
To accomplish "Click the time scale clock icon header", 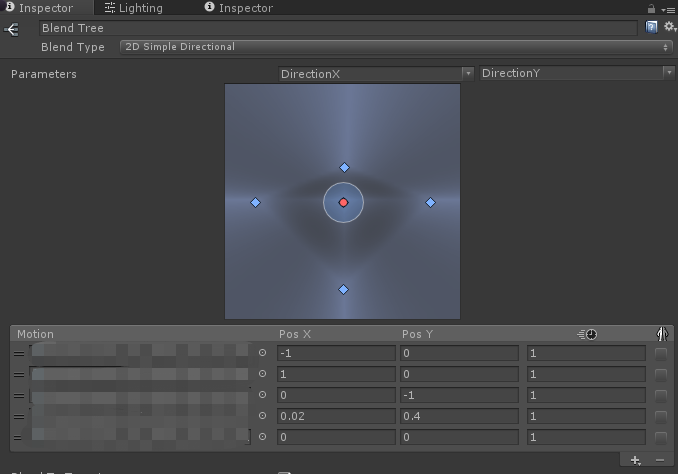I will pyautogui.click(x=587, y=334).
